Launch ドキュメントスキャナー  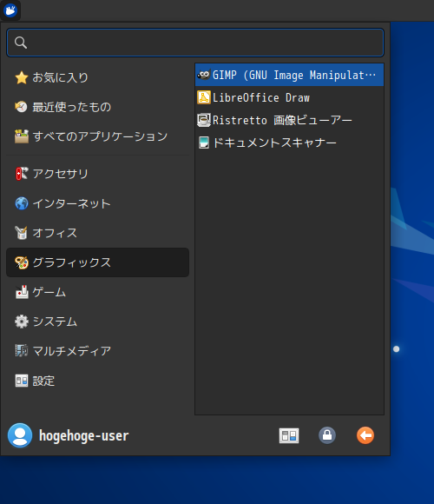click(289, 143)
